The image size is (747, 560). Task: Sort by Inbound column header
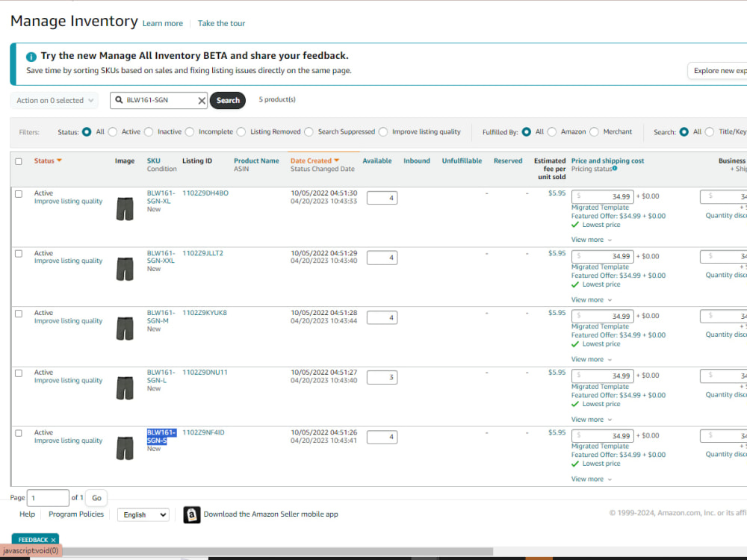coord(417,161)
